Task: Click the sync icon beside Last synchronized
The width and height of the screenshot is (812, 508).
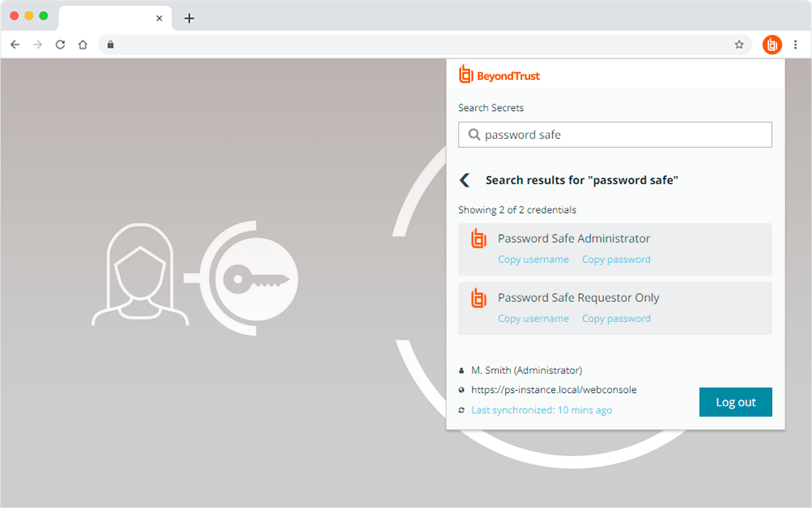Action: click(x=461, y=410)
